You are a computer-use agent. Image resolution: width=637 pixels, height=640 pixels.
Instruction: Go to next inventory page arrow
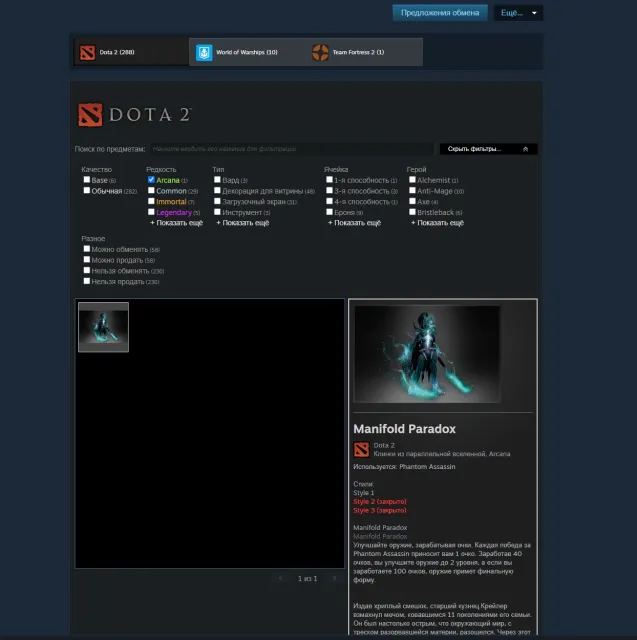point(335,578)
